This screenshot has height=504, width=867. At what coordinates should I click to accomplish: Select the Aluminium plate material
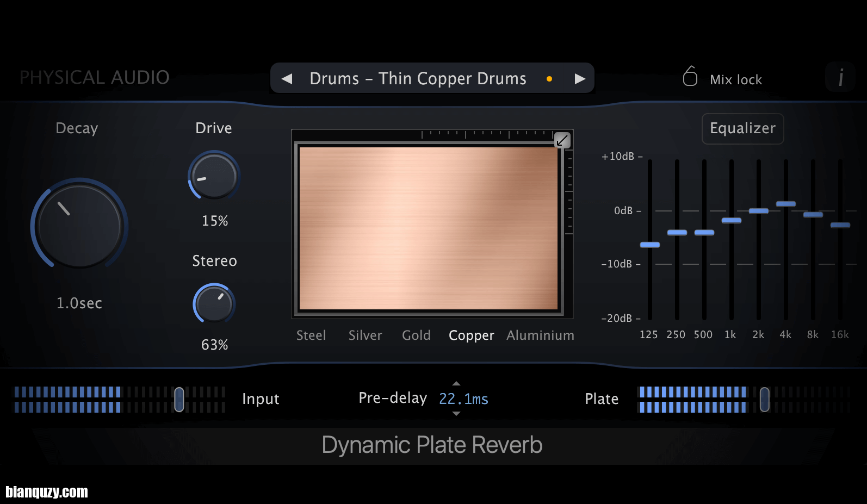[540, 335]
